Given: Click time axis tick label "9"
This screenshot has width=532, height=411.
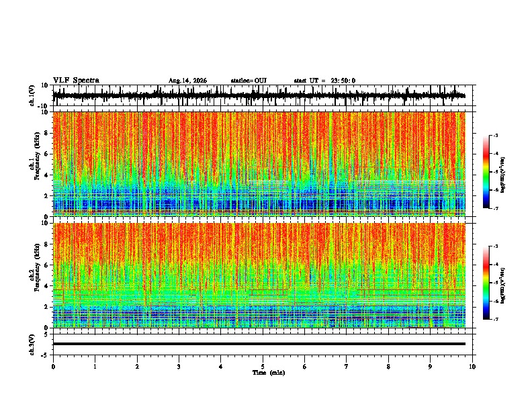Looking at the screenshot, I should [430, 367].
